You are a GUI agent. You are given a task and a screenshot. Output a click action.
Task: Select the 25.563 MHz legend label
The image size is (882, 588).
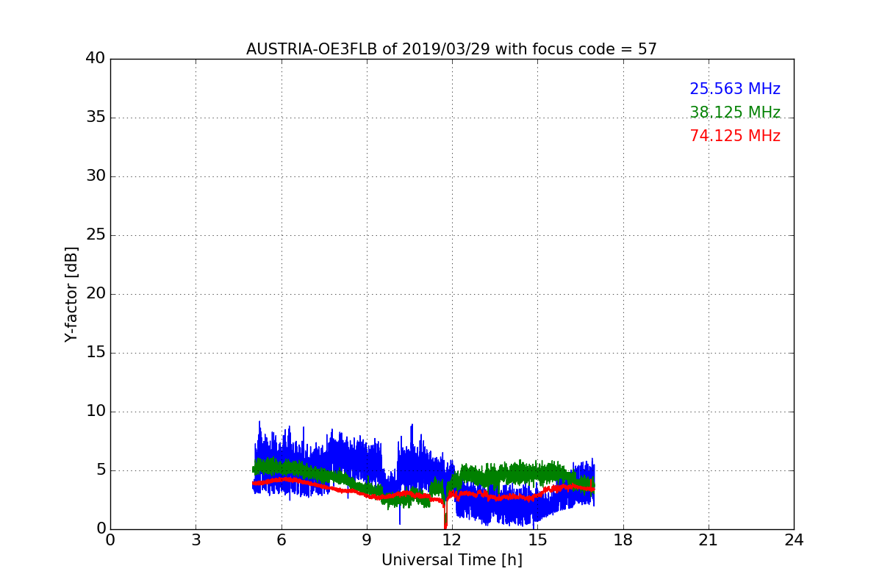click(735, 89)
